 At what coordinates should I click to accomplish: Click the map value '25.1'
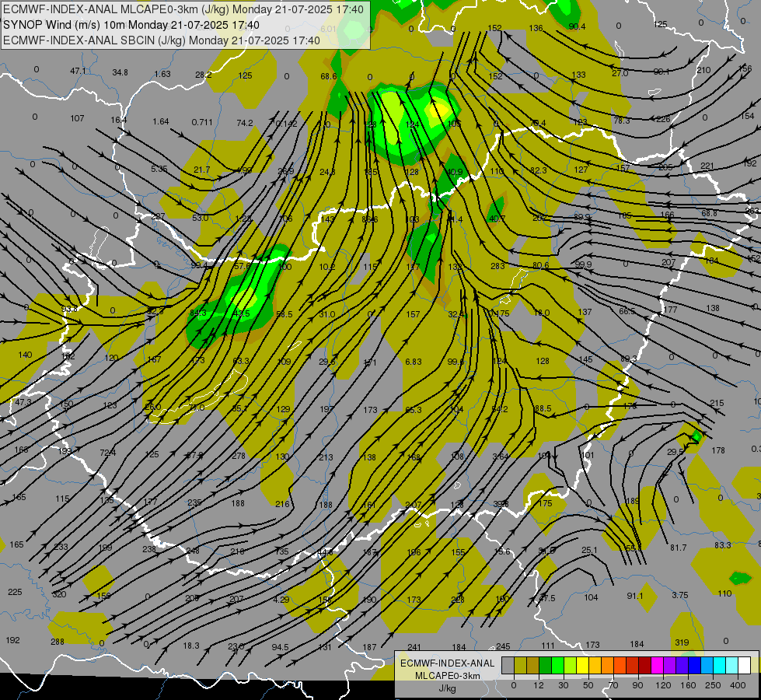(x=589, y=550)
